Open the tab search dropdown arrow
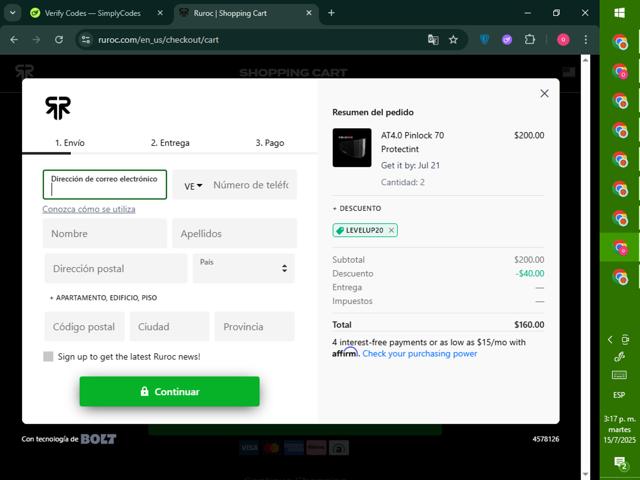 (x=13, y=13)
